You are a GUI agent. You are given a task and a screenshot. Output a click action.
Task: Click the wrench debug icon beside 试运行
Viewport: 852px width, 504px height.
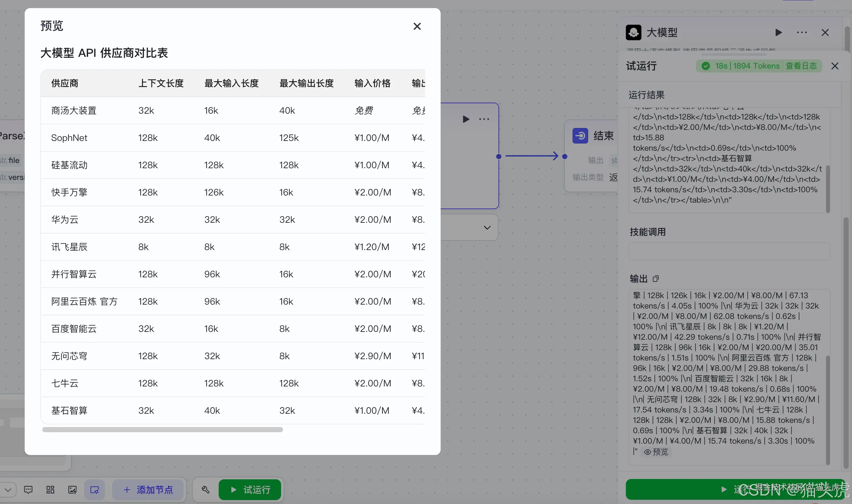205,489
